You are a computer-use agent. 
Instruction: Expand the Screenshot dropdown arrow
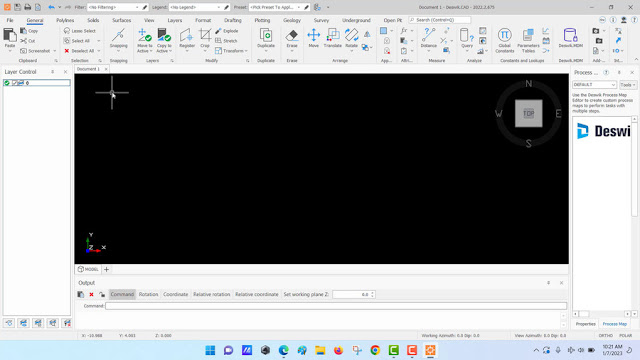[55, 51]
